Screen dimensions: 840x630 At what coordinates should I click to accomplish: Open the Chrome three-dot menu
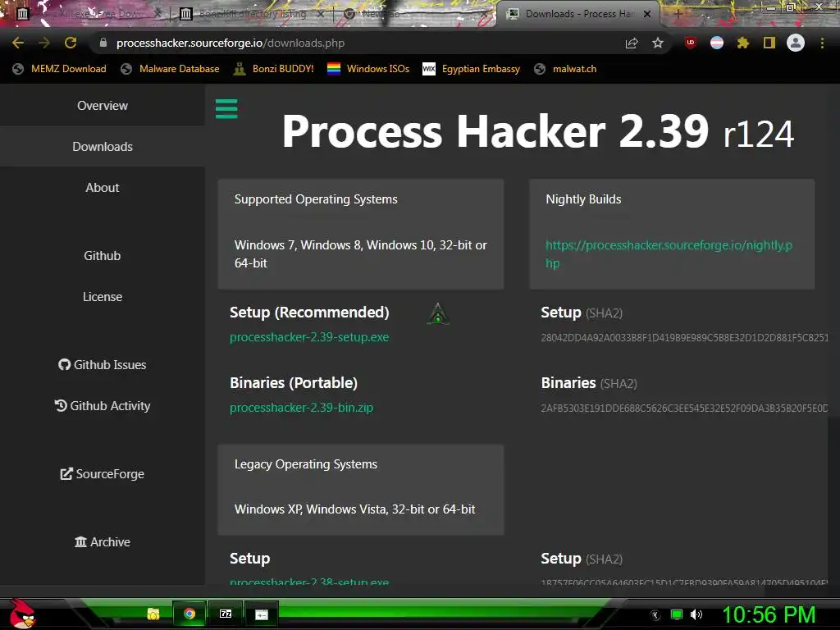pos(822,43)
